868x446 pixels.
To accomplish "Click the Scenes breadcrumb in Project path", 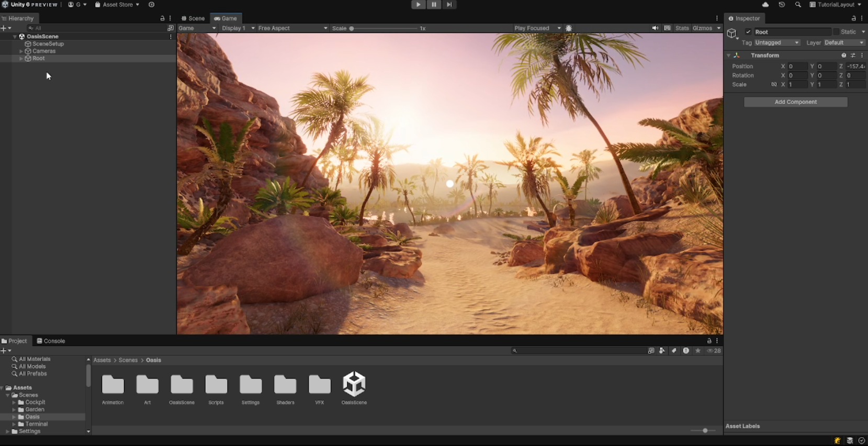I will [128, 360].
